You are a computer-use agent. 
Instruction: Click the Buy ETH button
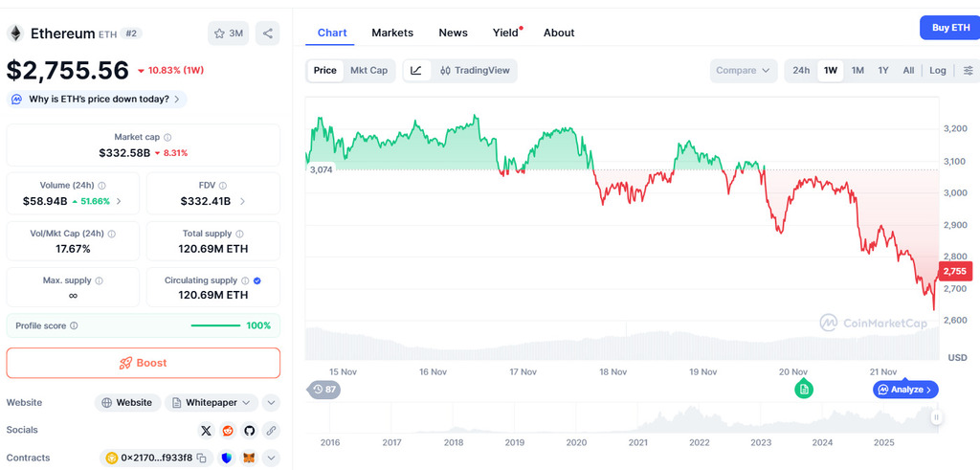tap(948, 28)
